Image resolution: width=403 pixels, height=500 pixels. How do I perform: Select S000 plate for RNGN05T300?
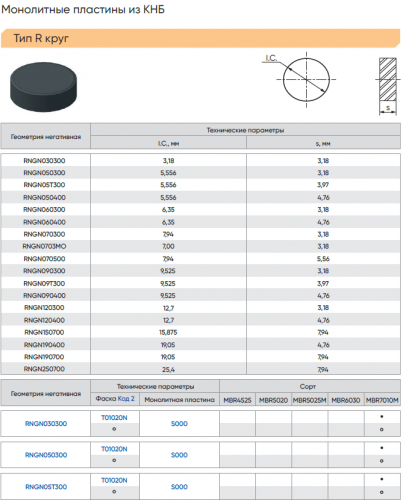click(x=179, y=487)
